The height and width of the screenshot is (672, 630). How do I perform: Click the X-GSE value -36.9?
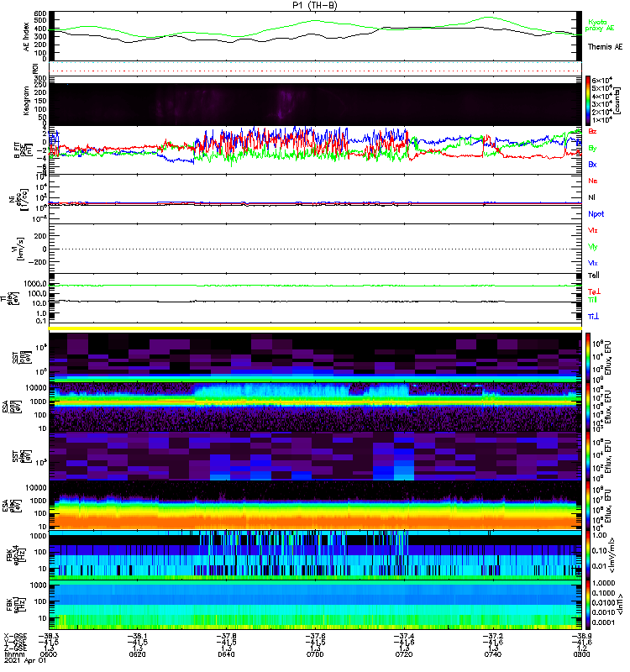[581, 636]
